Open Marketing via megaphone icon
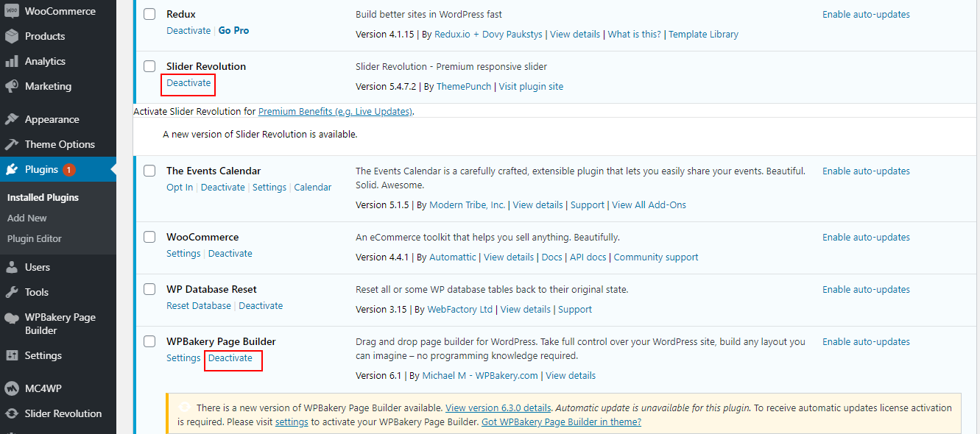The image size is (980, 434). point(12,86)
